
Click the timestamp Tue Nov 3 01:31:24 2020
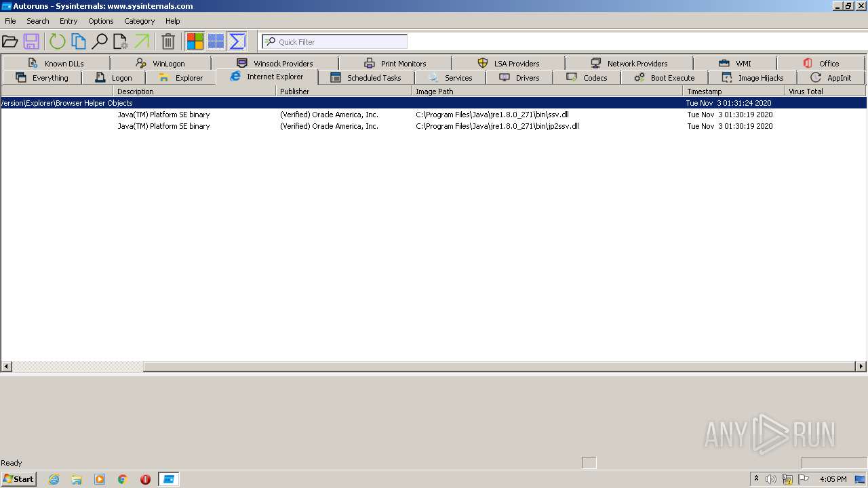point(730,103)
